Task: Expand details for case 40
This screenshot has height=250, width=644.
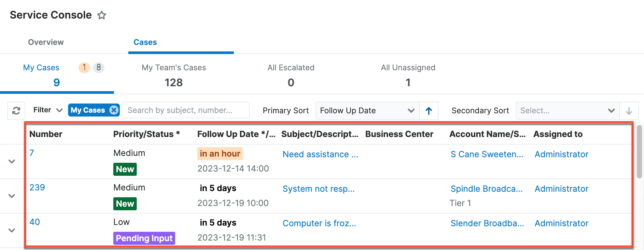Action: tap(12, 230)
